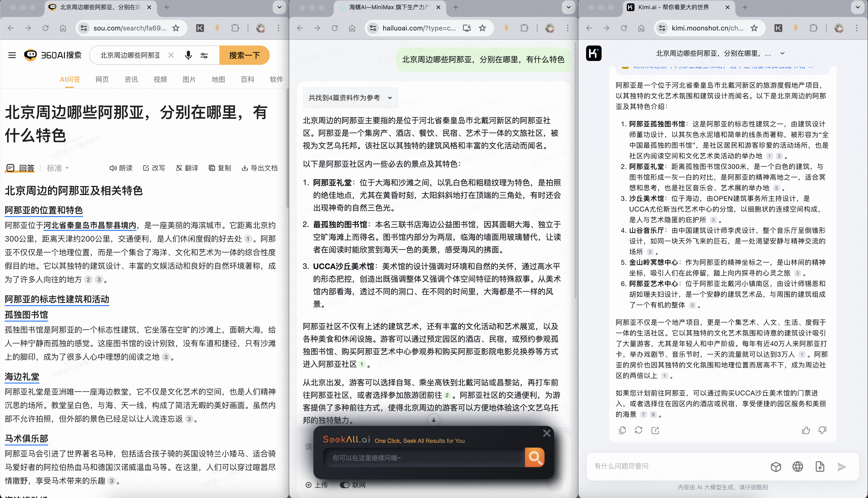Close the SeekAll.ai popup
This screenshot has height=498, width=868.
coord(547,433)
